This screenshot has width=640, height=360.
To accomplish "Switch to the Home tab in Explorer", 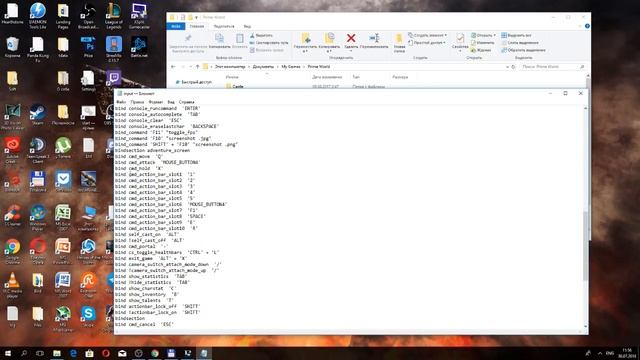I will (x=196, y=26).
